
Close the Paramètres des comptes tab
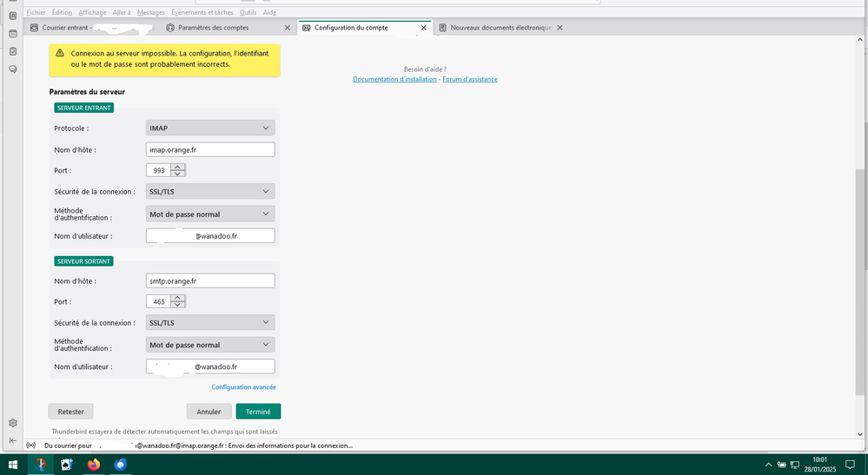288,28
